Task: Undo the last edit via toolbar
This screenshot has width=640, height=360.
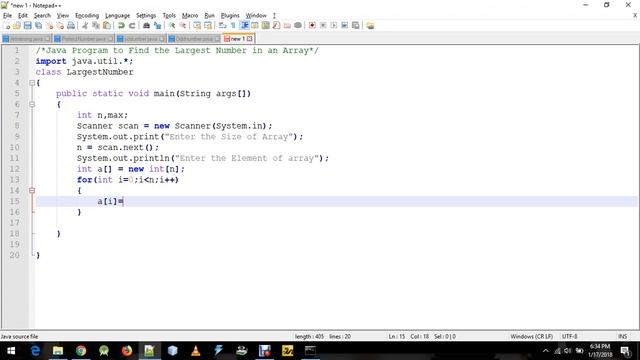Action: [x=121, y=26]
